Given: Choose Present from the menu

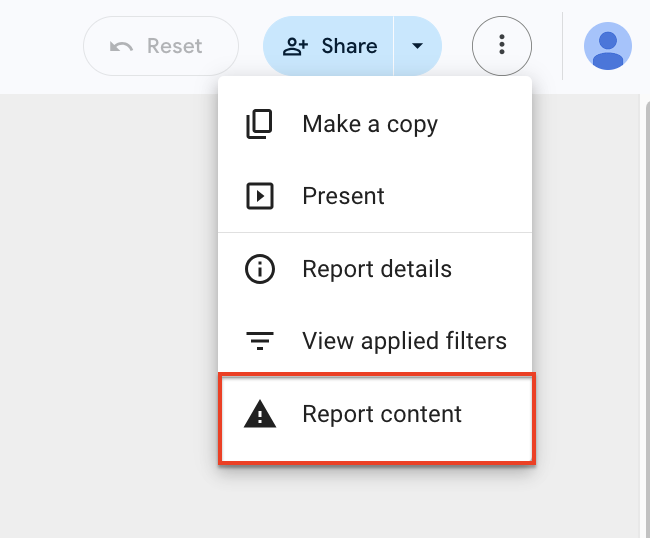Looking at the screenshot, I should pyautogui.click(x=375, y=196).
